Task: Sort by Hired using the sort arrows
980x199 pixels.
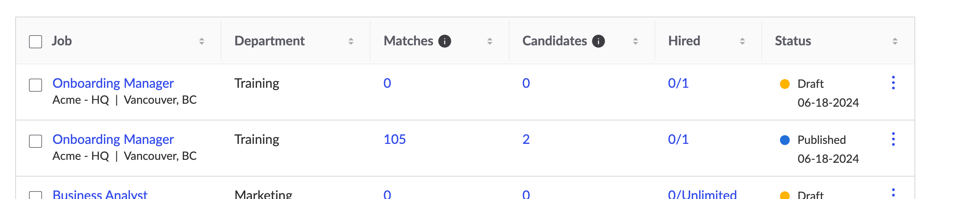Action: 742,41
